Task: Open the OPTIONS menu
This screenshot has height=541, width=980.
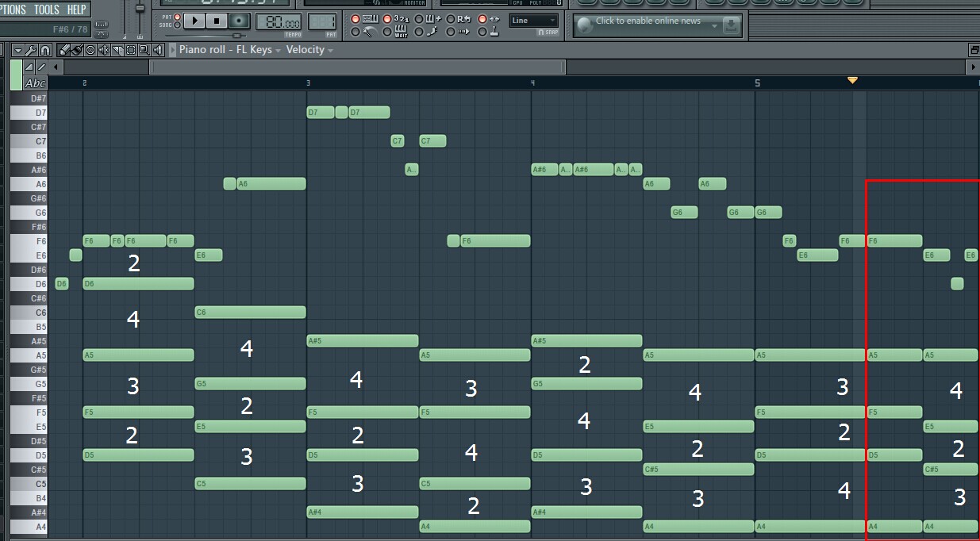Action: click(13, 10)
